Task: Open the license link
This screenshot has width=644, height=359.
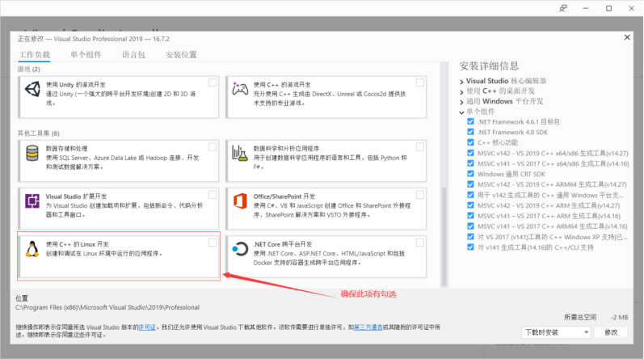Action: (x=147, y=327)
